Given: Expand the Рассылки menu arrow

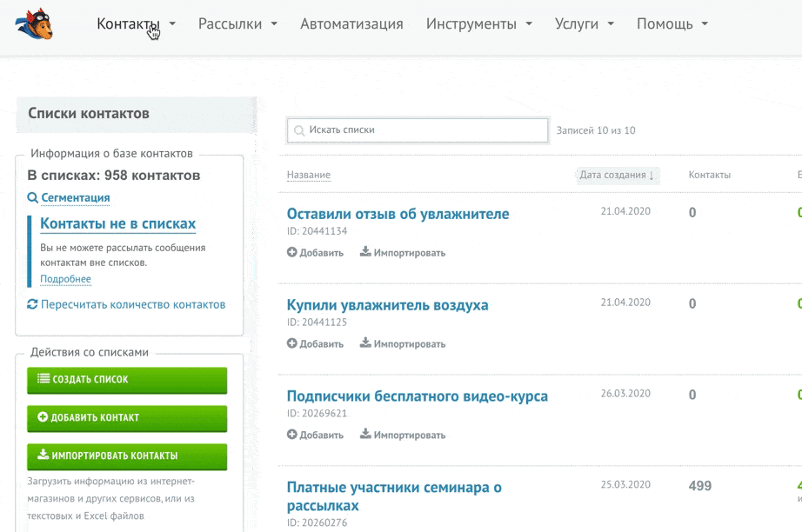Looking at the screenshot, I should click(274, 23).
